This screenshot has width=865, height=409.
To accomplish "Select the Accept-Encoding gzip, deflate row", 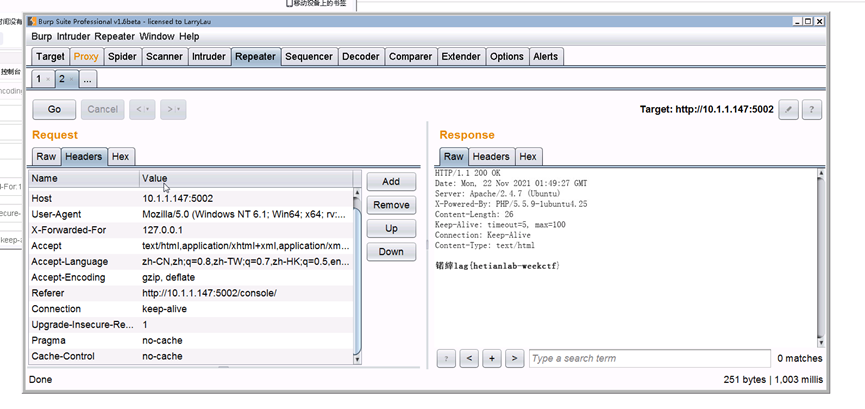I will [191, 277].
